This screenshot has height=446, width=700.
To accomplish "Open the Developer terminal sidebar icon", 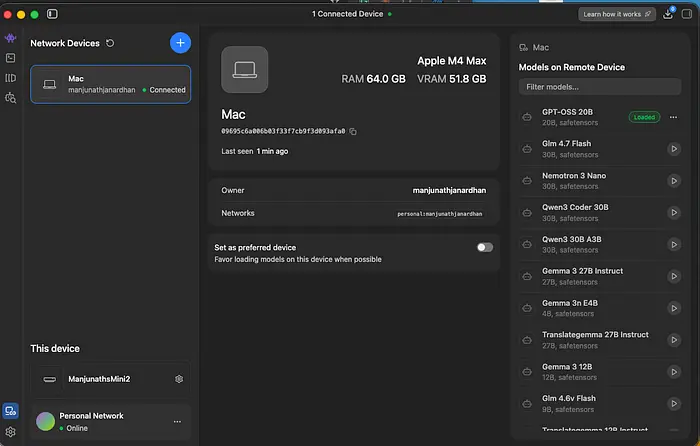I will point(11,58).
